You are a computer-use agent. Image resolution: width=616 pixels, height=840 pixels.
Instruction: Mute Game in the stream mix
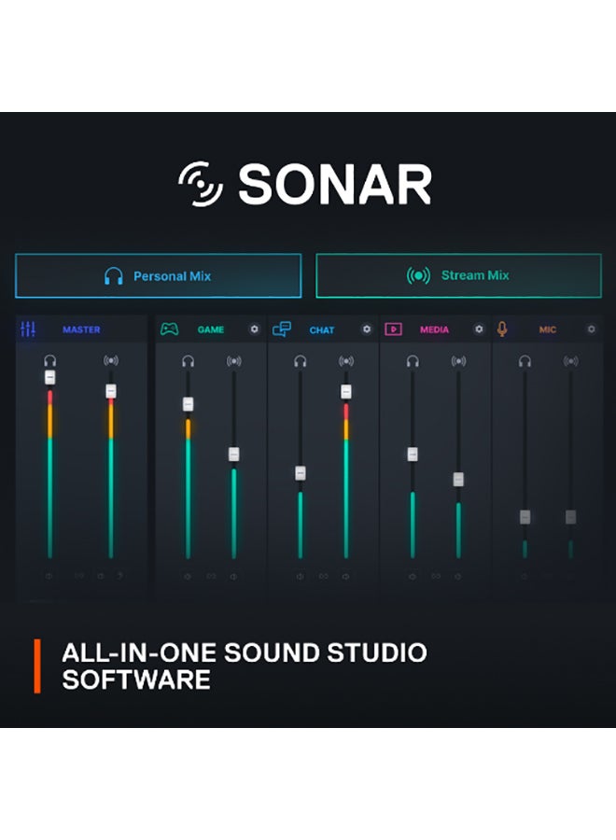[x=233, y=577]
